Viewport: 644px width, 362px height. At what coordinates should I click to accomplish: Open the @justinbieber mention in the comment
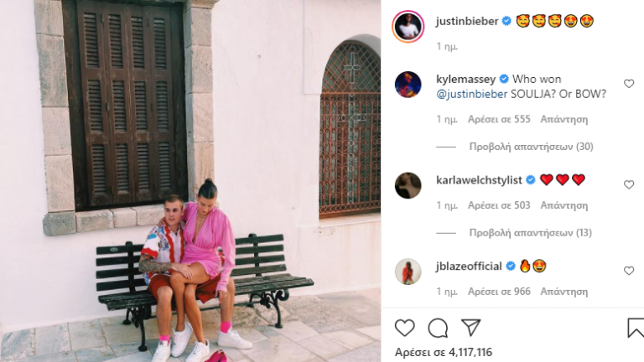click(x=471, y=94)
